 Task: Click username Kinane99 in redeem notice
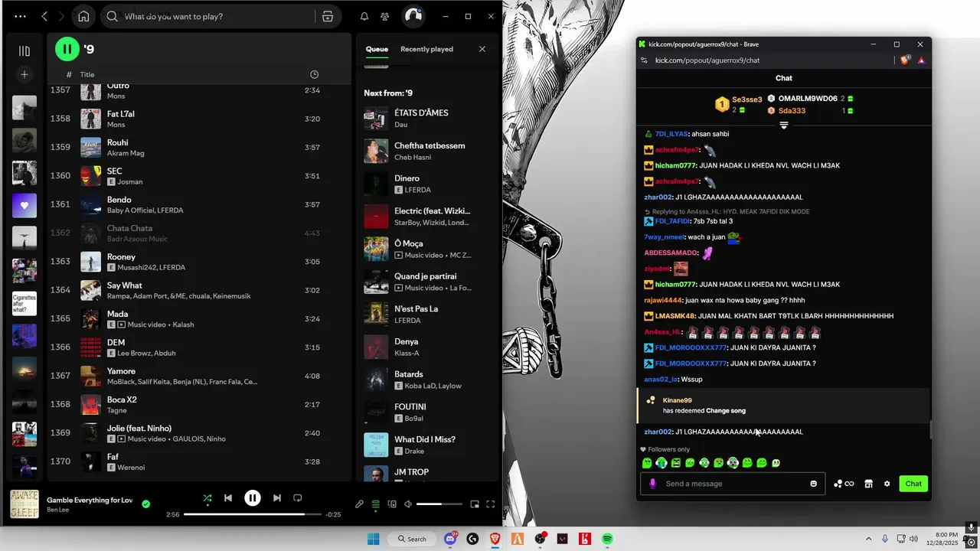pyautogui.click(x=678, y=400)
